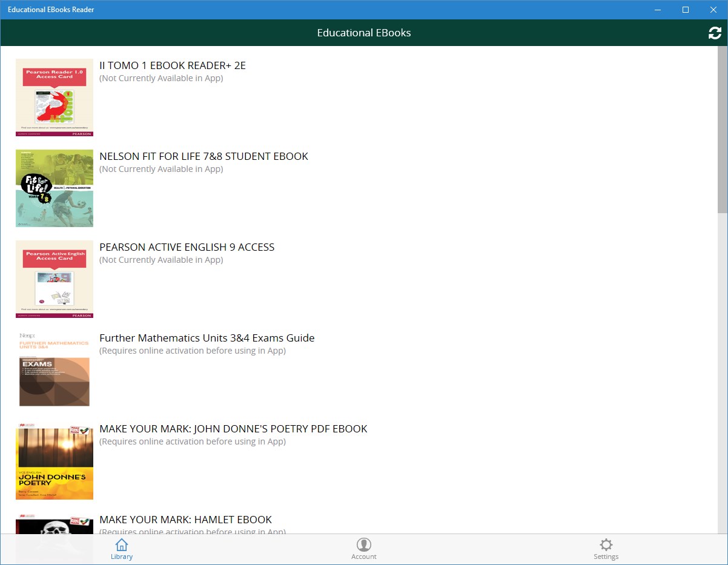Click availability note under Pearson Active English
The image size is (728, 565).
161,260
